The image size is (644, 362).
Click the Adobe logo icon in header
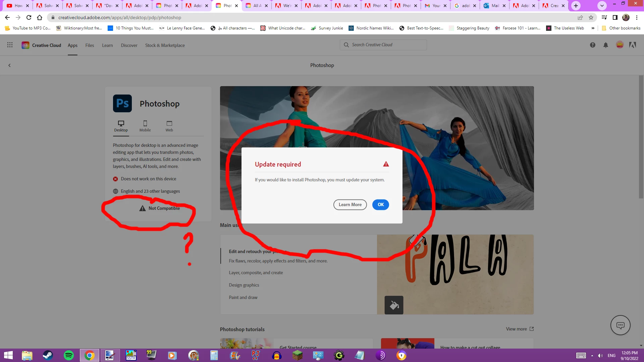click(633, 45)
